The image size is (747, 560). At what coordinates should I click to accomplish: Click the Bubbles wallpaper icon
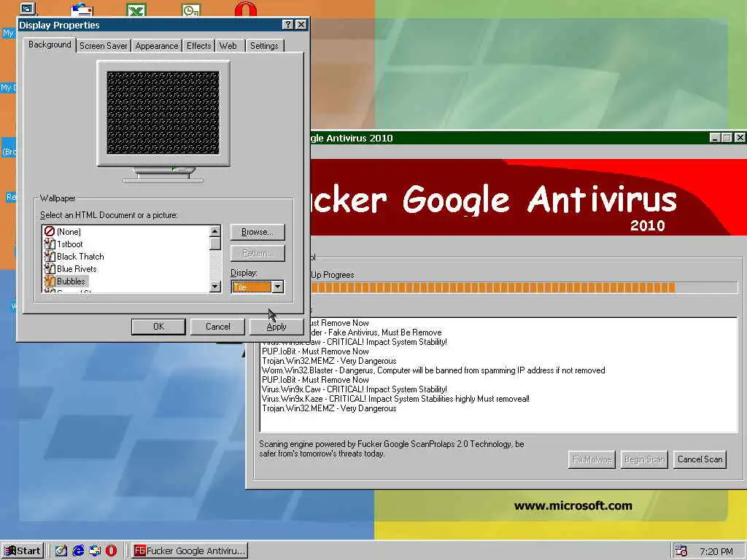coord(50,281)
